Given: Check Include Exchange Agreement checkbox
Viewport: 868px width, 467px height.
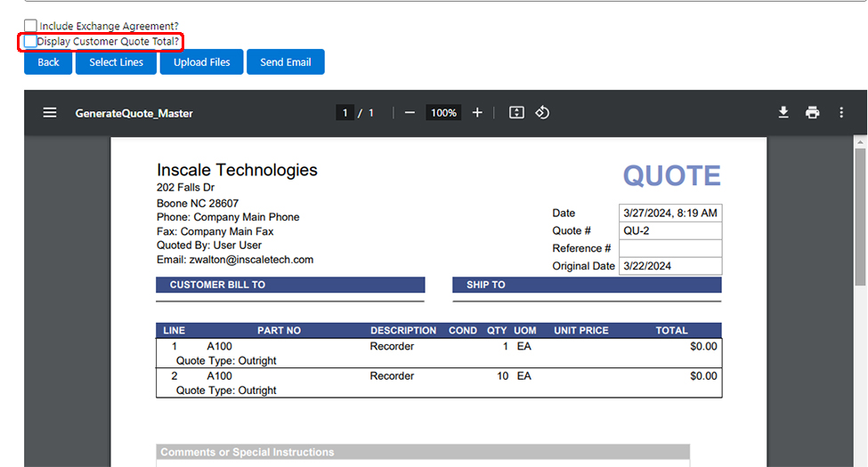Looking at the screenshot, I should 30,26.
